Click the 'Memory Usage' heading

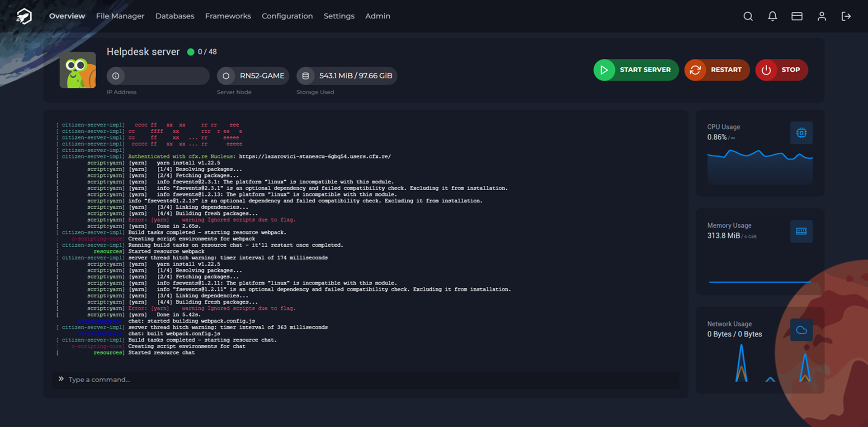click(x=729, y=225)
